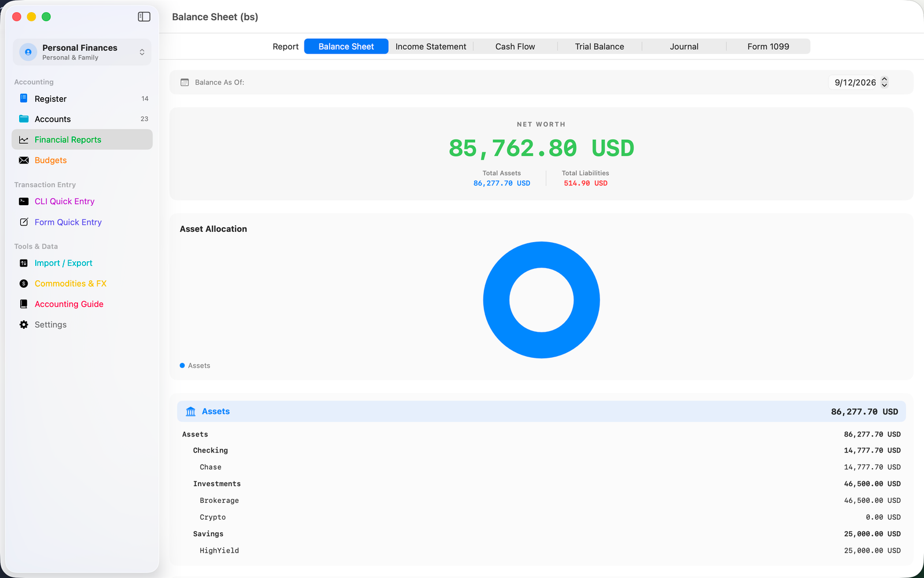Image resolution: width=924 pixels, height=578 pixels.
Task: Click the Register count badge 14
Action: tap(145, 98)
